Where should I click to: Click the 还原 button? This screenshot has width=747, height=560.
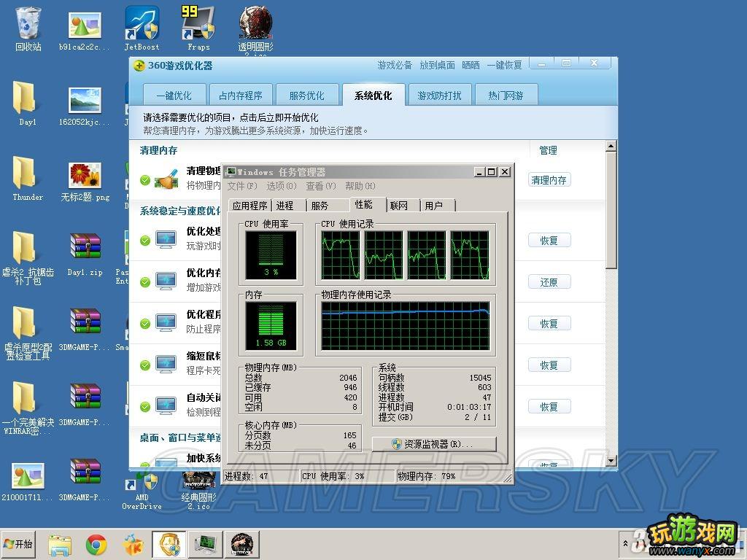(x=549, y=282)
